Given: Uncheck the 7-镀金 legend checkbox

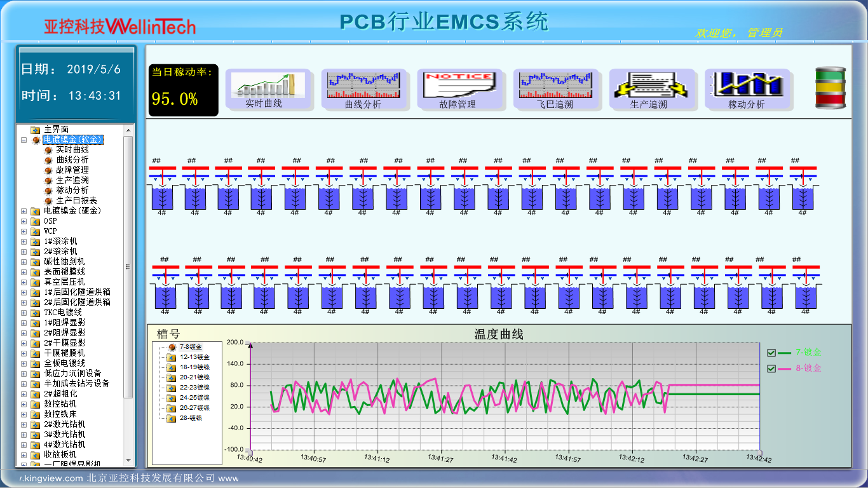Looking at the screenshot, I should [771, 353].
